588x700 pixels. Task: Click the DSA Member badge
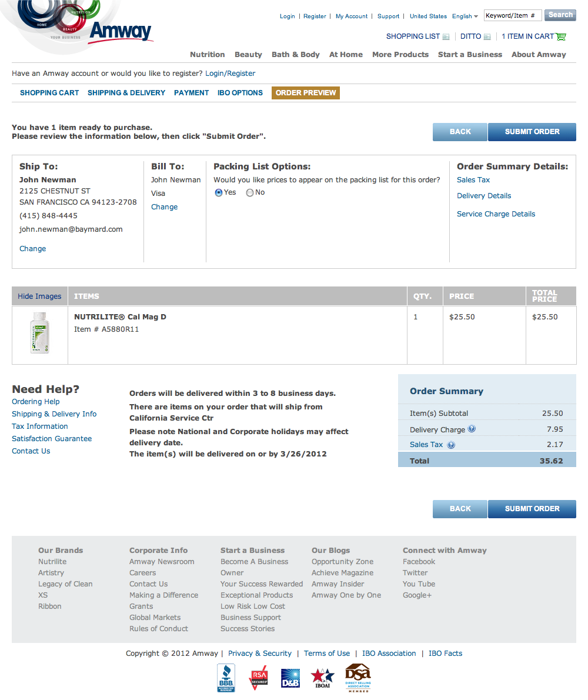[x=358, y=677]
